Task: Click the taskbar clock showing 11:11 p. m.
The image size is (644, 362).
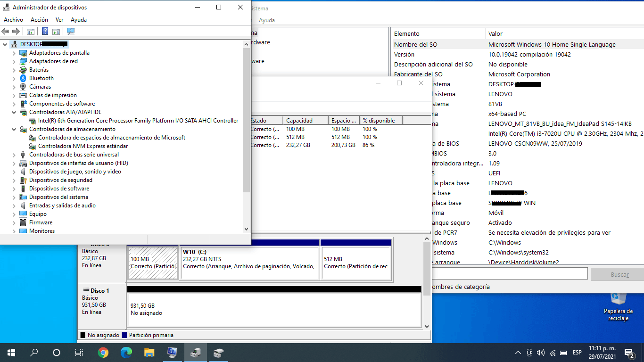Action: [602, 352]
